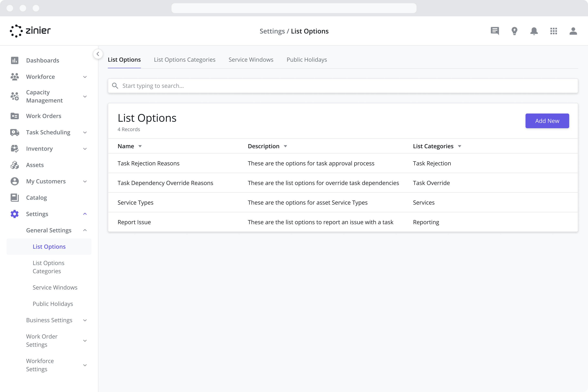588x392 pixels.
Task: Open the lightbulb tips icon
Action: 514,31
